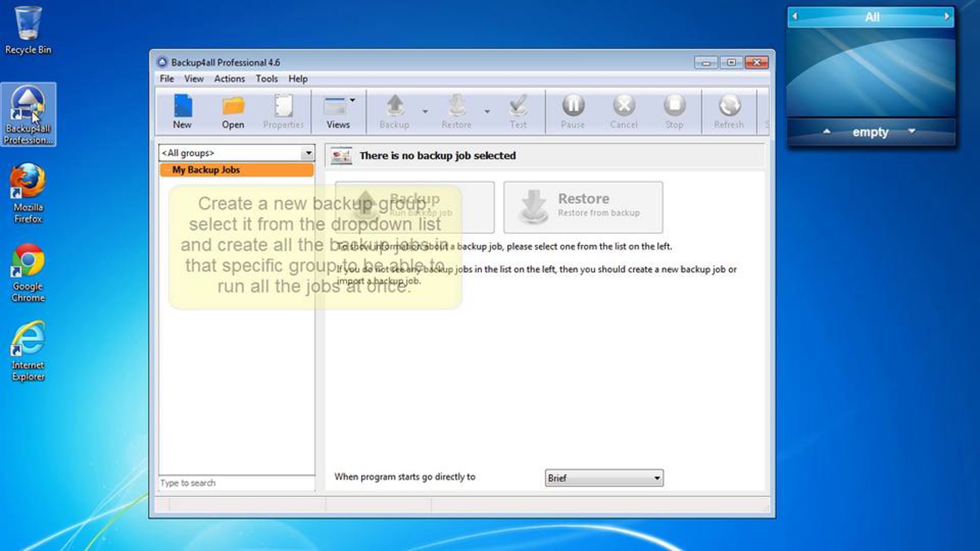Click the Views toolbar icon

pyautogui.click(x=335, y=107)
